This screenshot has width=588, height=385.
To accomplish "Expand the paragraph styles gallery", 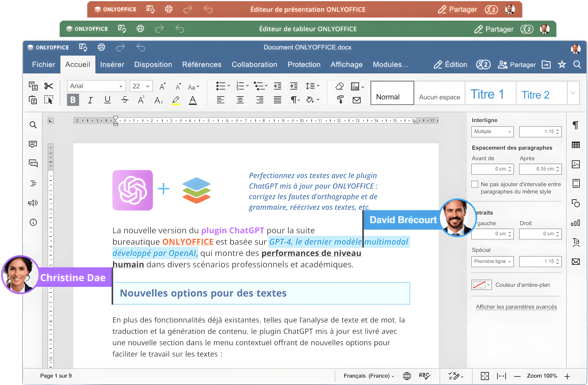I will tap(573, 93).
